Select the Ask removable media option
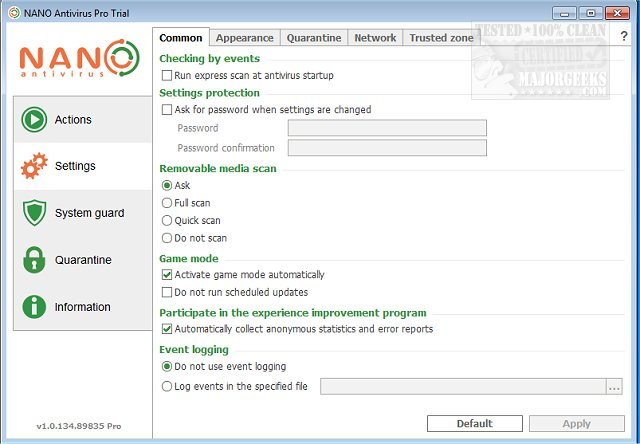The height and width of the screenshot is (444, 640). tap(167, 185)
